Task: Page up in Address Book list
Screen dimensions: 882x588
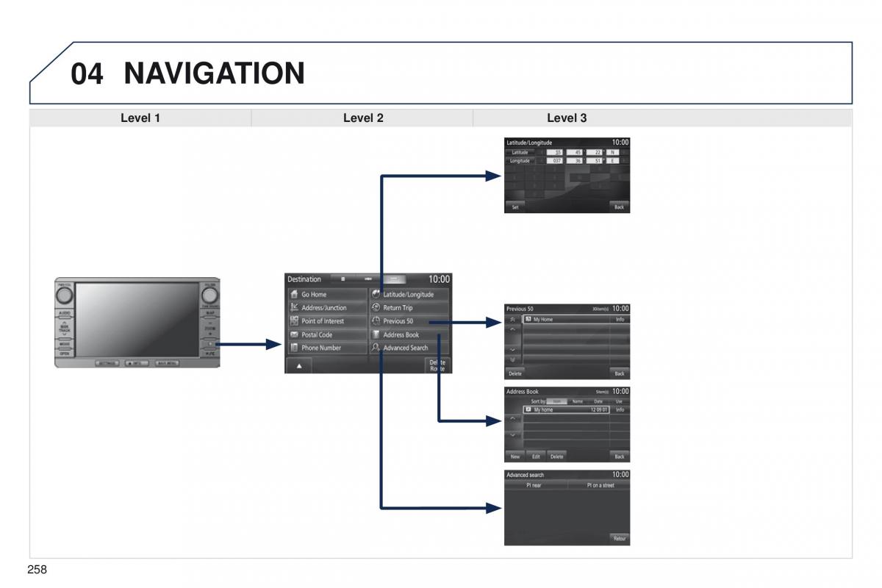Action: coord(513,418)
